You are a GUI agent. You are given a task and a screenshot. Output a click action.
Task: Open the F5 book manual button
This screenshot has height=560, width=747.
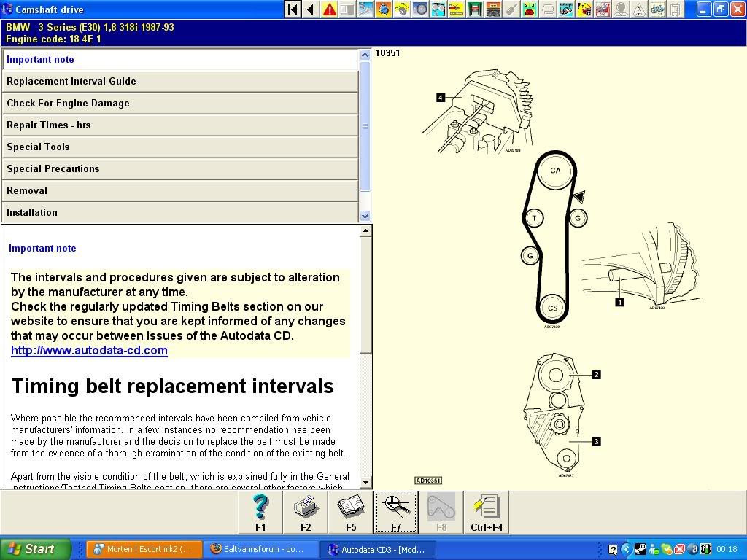coord(351,513)
